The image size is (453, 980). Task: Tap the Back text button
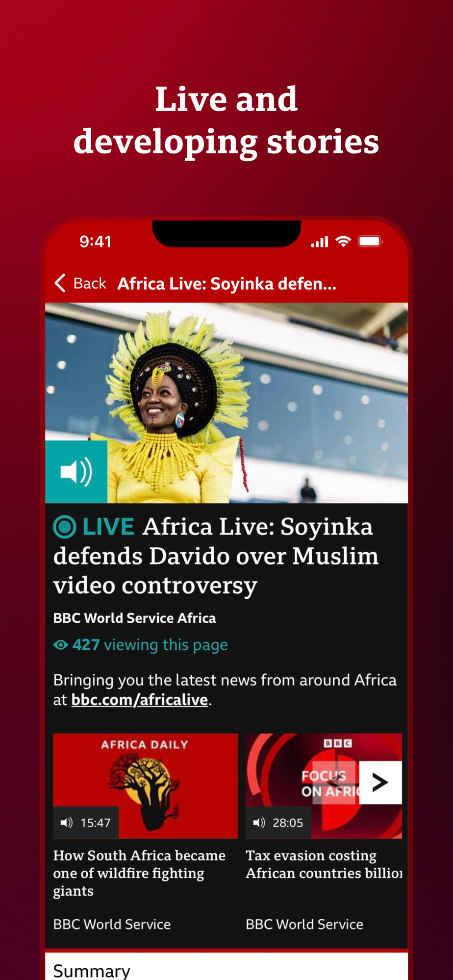point(90,283)
